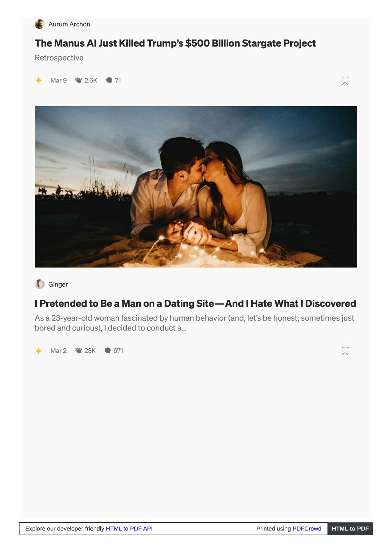Click the Retrospective subtitle text
This screenshot has height=555, width=392.
59,58
